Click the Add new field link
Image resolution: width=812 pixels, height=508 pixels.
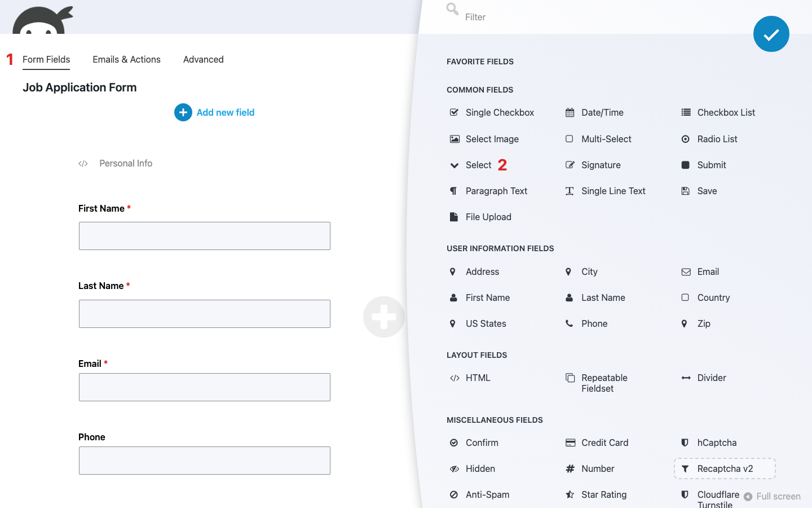(214, 112)
